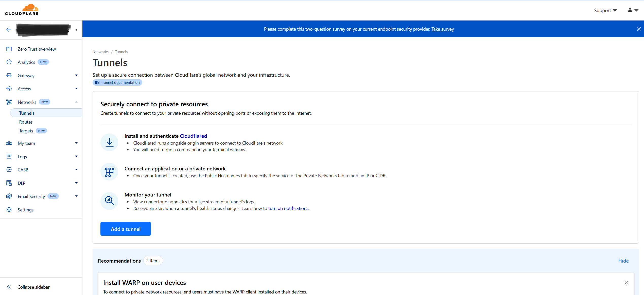This screenshot has height=295, width=644.
Task: Open the Support dropdown
Action: (x=605, y=10)
